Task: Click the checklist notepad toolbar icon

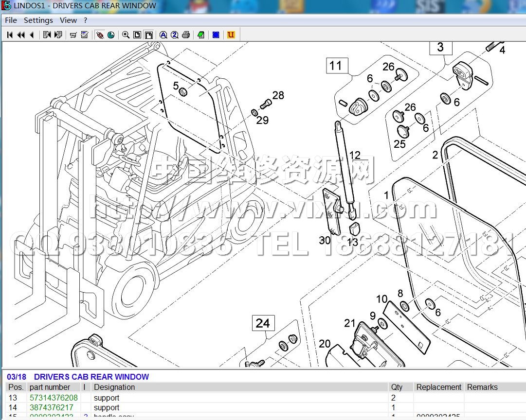Action: coord(85,35)
